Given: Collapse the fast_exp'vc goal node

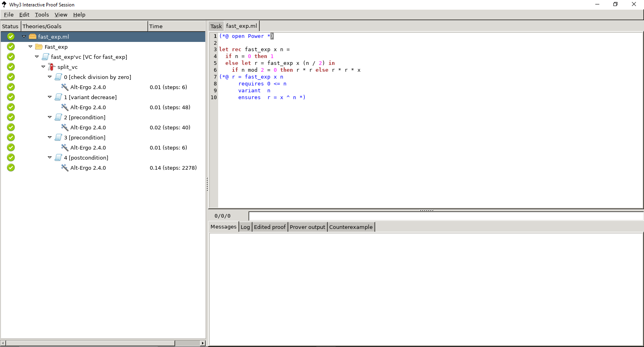Looking at the screenshot, I should point(37,56).
